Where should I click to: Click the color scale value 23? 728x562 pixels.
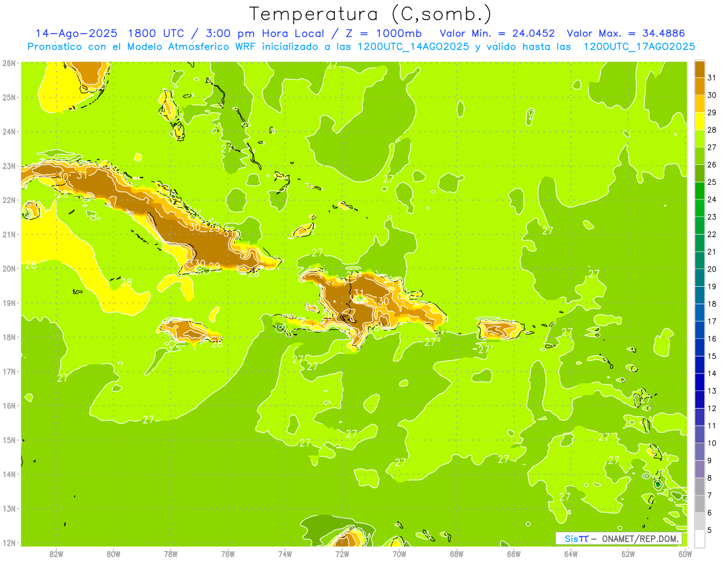(712, 216)
